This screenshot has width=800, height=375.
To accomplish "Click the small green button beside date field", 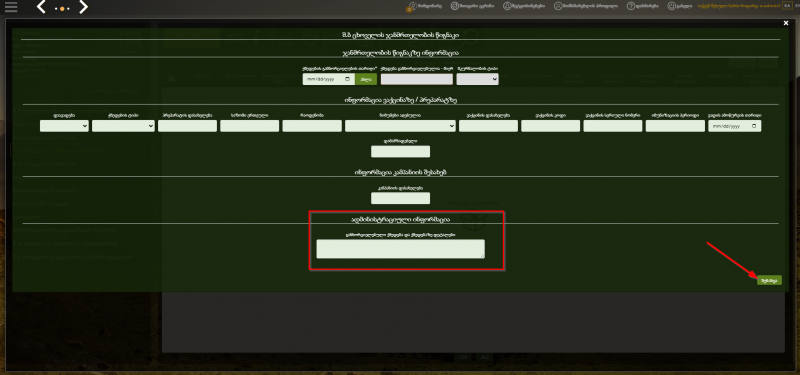I will click(x=366, y=79).
